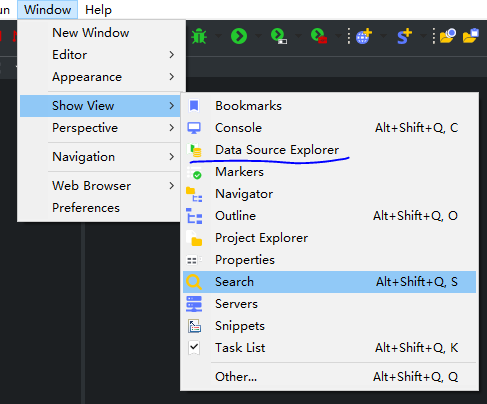This screenshot has width=487, height=404.
Task: Click the chevron arrow next to Navigation
Action: pos(172,157)
